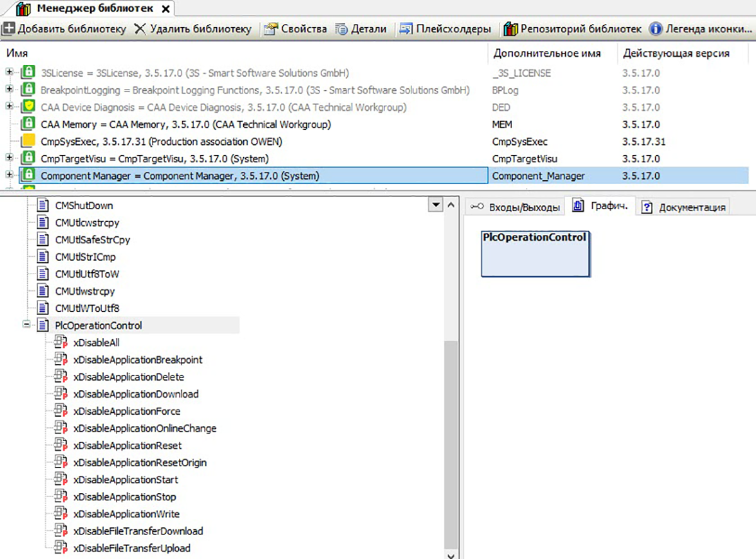Click the tree panel scrollbar down arrow
Screen dimensions: 756x559
tap(450, 554)
